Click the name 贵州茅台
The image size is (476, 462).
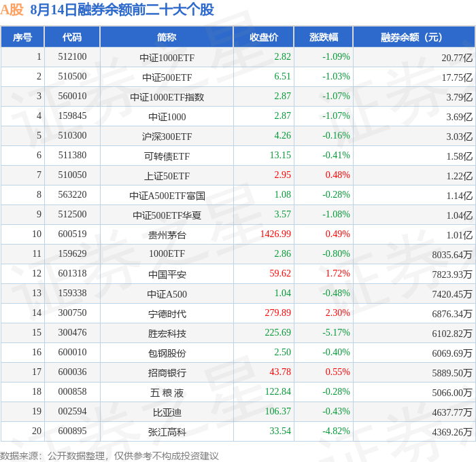[x=167, y=235]
